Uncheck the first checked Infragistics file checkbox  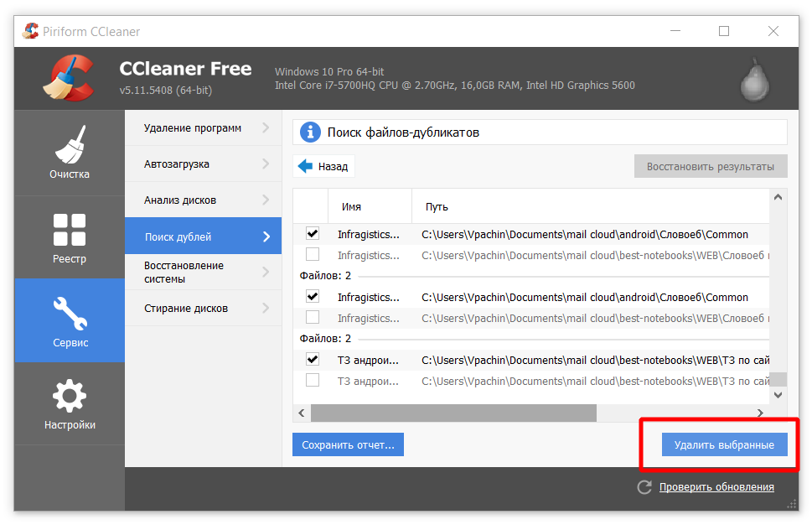(313, 234)
